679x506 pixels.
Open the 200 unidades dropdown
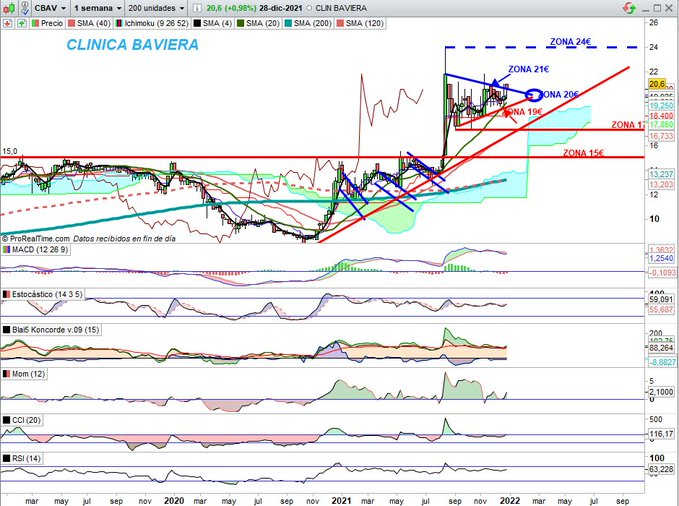click(x=156, y=8)
